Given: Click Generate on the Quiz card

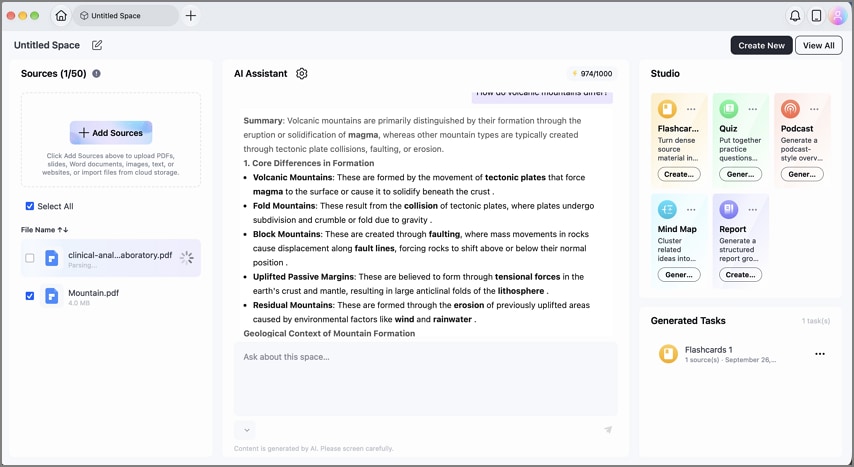Looking at the screenshot, I should 740,174.
